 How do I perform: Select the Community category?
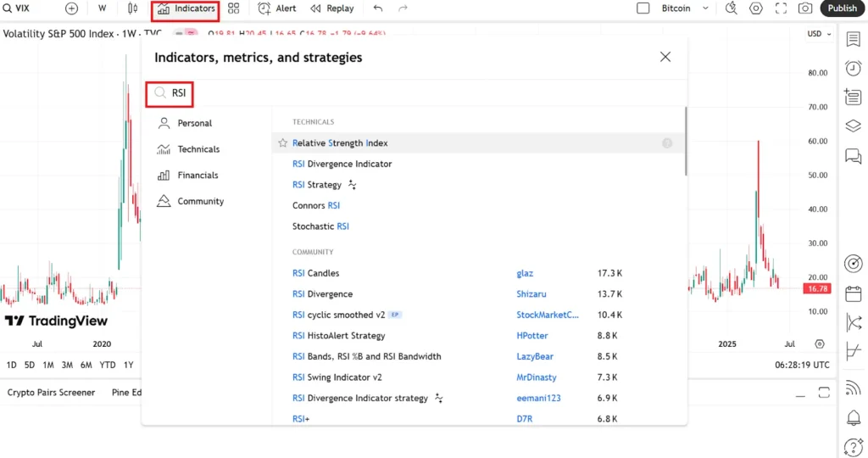191,201
